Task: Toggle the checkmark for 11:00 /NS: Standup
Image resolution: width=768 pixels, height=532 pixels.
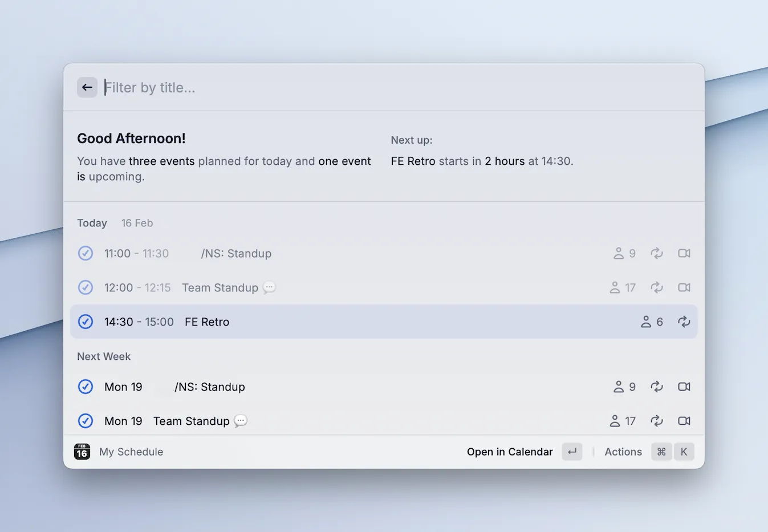Action: [86, 253]
